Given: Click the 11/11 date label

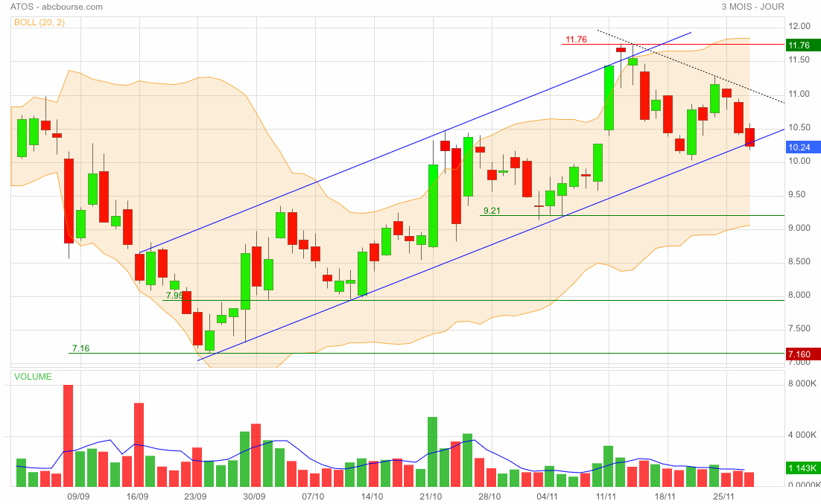Looking at the screenshot, I should 606,497.
